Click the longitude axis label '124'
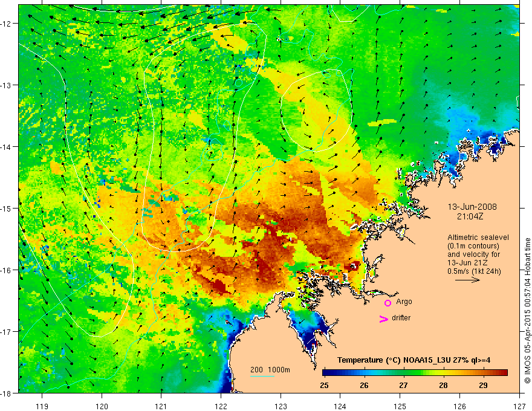Viewport: 532px width, 411px height. [340, 406]
